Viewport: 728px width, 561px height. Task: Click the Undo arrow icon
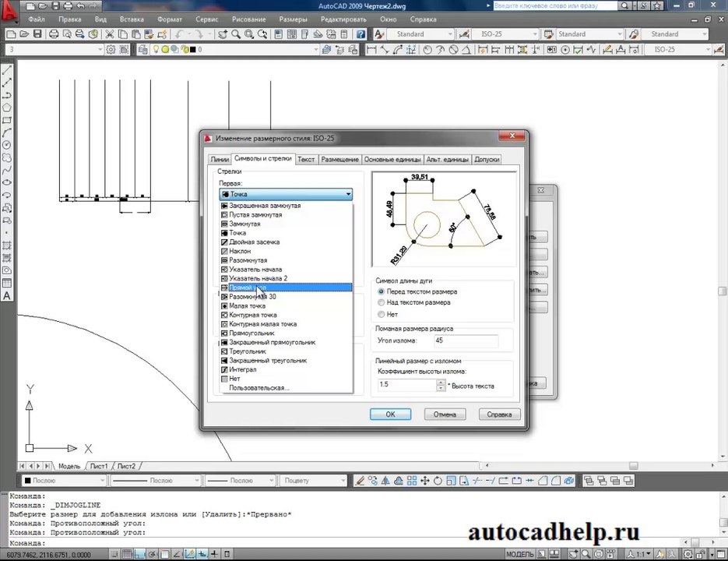pyautogui.click(x=179, y=34)
